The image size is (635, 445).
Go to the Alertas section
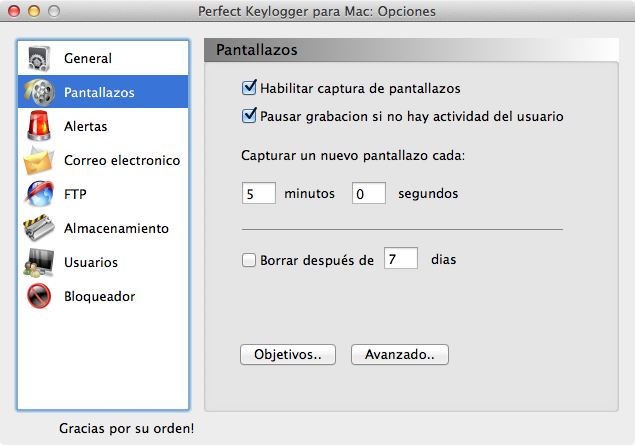[103, 126]
